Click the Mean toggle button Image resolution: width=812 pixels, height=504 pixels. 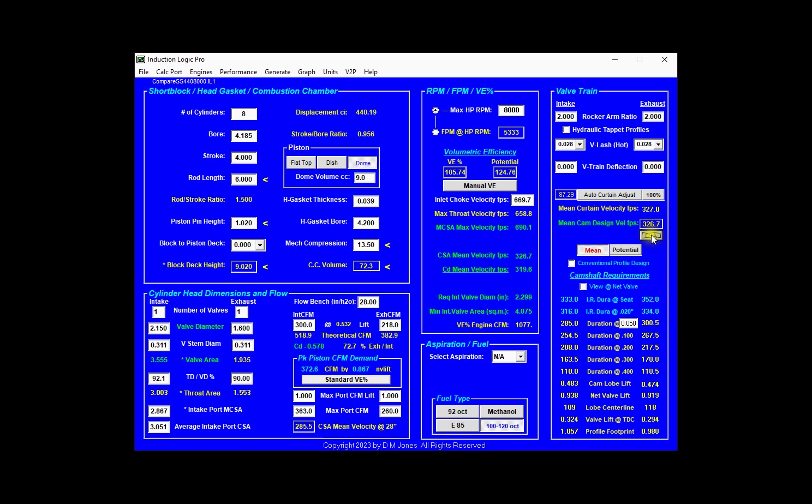593,250
